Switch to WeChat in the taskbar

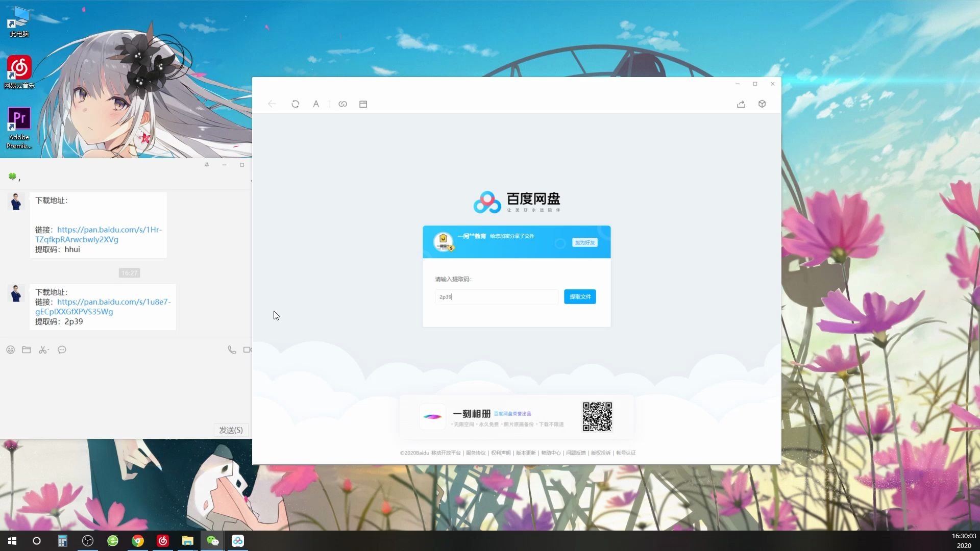(x=212, y=541)
